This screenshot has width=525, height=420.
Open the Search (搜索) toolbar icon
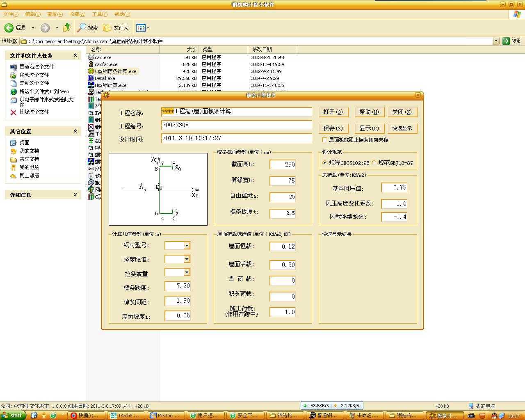coord(82,27)
